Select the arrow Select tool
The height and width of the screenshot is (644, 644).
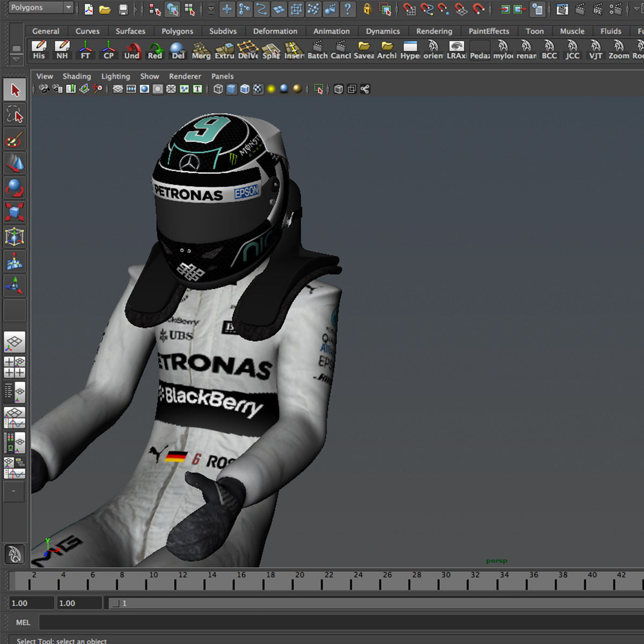(14, 90)
